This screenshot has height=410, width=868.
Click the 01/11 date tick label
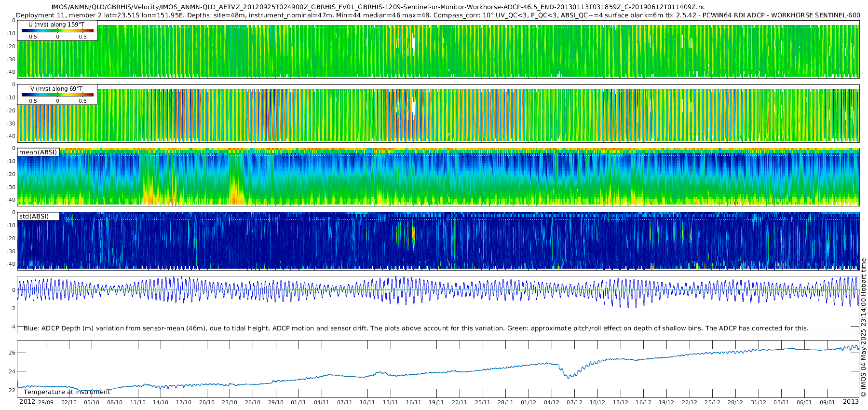(298, 402)
